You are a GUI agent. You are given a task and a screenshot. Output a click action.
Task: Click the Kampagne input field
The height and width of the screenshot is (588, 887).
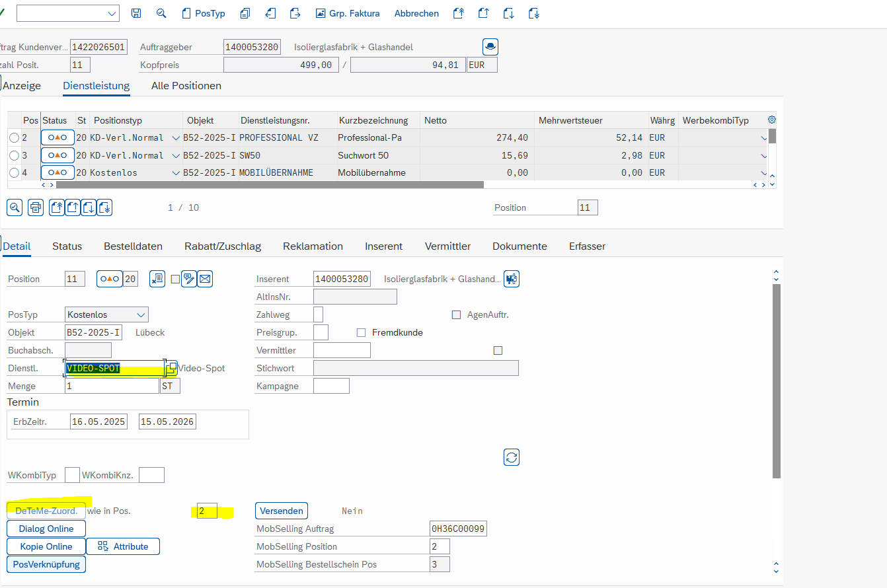tap(331, 386)
